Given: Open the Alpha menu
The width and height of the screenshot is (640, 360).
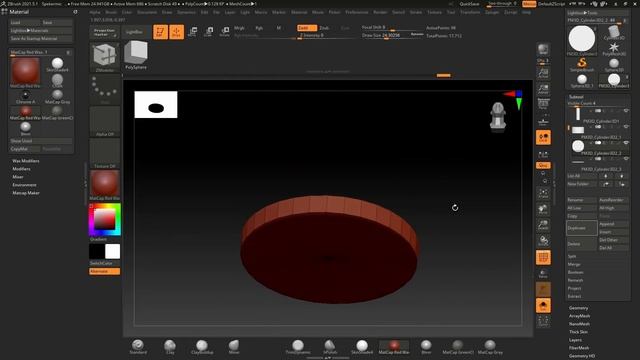Looking at the screenshot, I should click(95, 12).
